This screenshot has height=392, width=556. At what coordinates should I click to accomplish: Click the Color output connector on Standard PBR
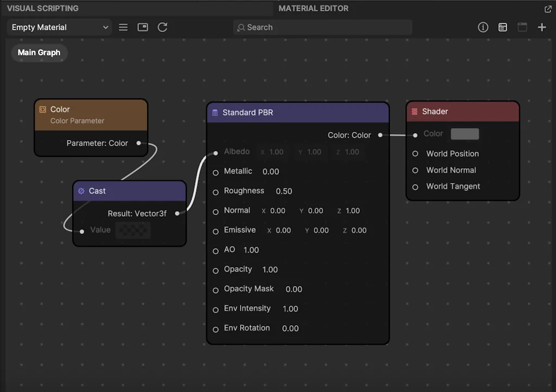coord(380,135)
